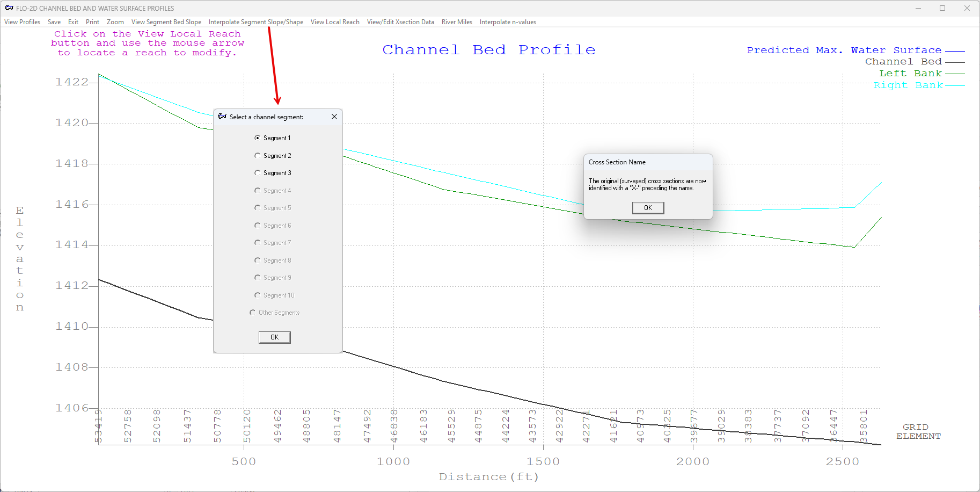Click OK in the segment selection dialog
This screenshot has width=980, height=492.
pos(274,337)
